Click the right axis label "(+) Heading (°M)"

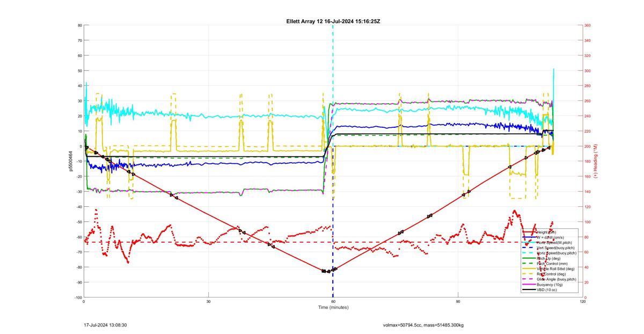tap(596, 161)
